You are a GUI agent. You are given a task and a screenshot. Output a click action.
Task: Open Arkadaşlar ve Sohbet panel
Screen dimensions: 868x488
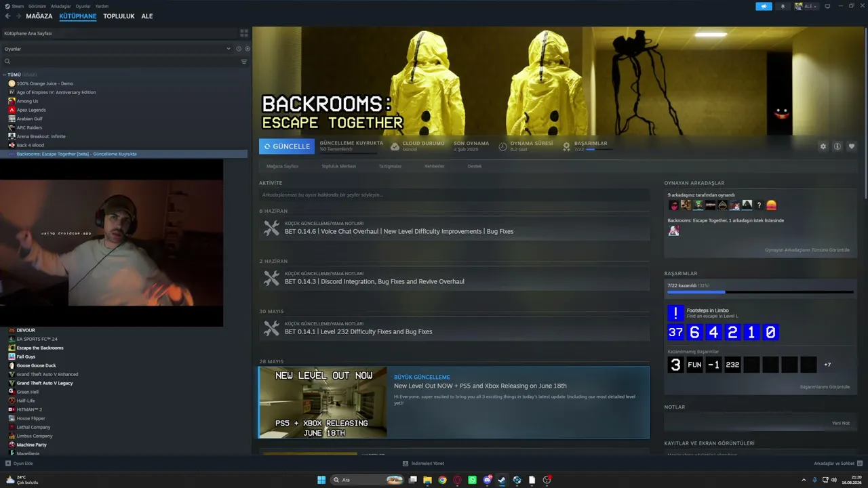(837, 464)
